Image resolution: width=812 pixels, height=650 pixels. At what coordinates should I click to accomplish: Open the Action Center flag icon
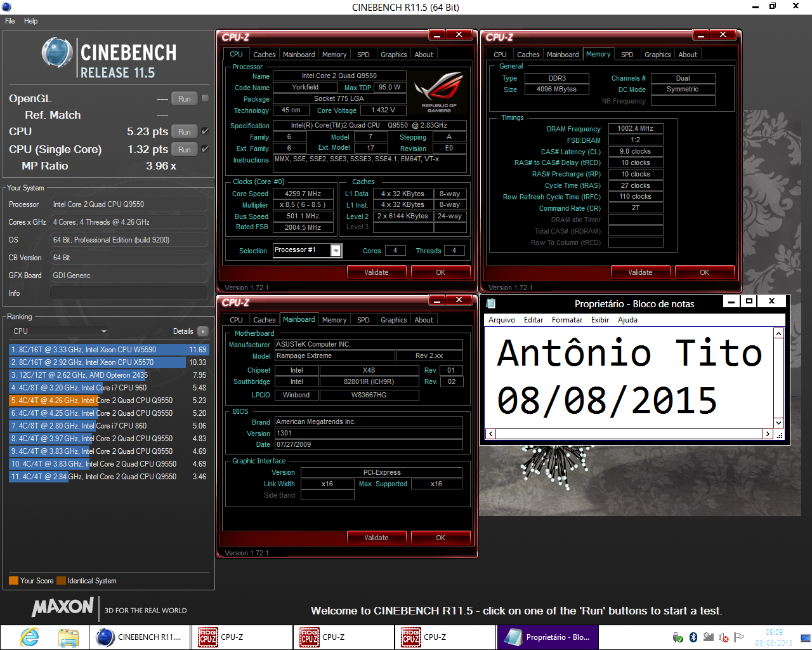739,637
